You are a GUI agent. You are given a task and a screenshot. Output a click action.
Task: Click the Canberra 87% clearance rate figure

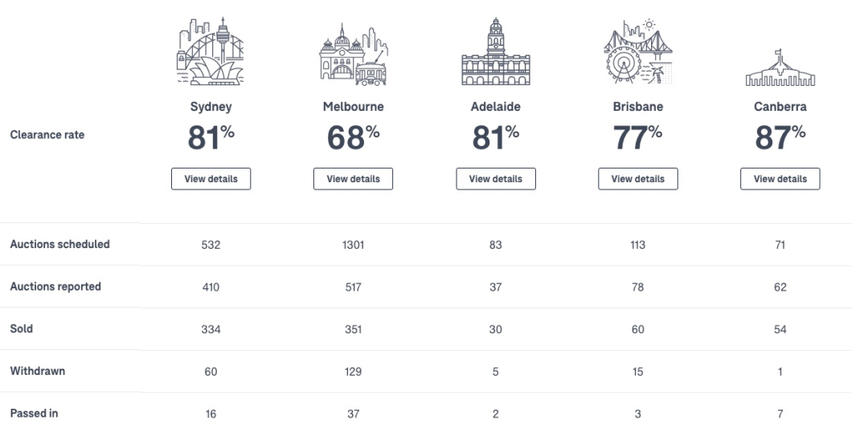pos(780,137)
